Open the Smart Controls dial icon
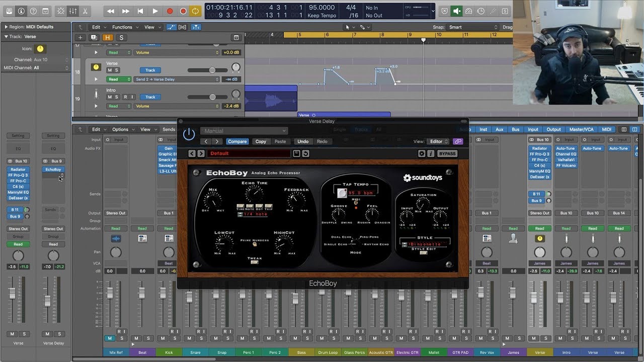The width and height of the screenshot is (644, 362). pyautogui.click(x=61, y=11)
